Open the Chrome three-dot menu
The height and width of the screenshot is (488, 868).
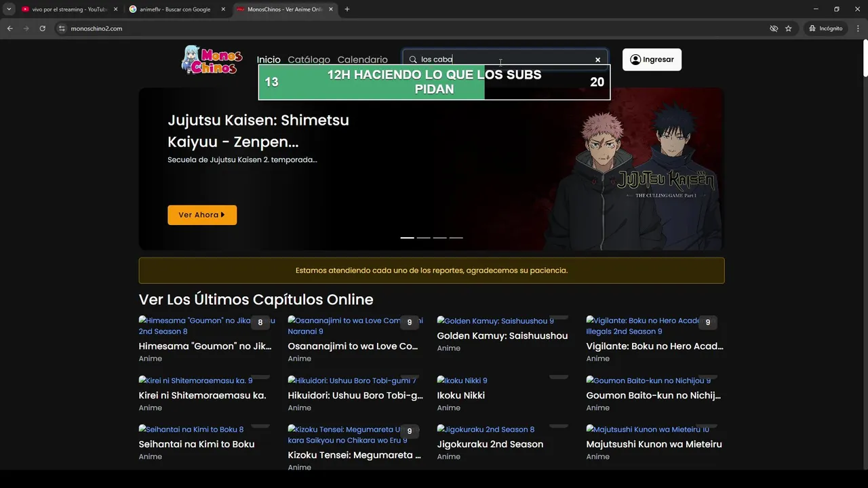[x=859, y=28]
